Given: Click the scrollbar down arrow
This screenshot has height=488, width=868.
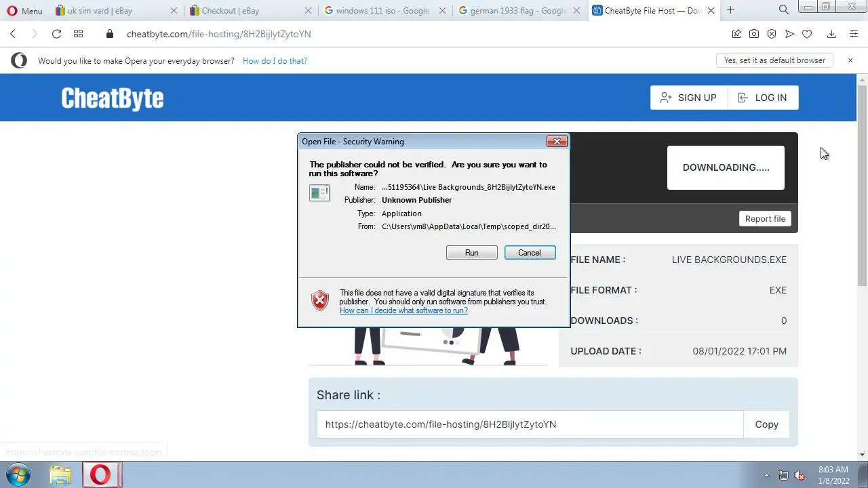Looking at the screenshot, I should tap(862, 454).
